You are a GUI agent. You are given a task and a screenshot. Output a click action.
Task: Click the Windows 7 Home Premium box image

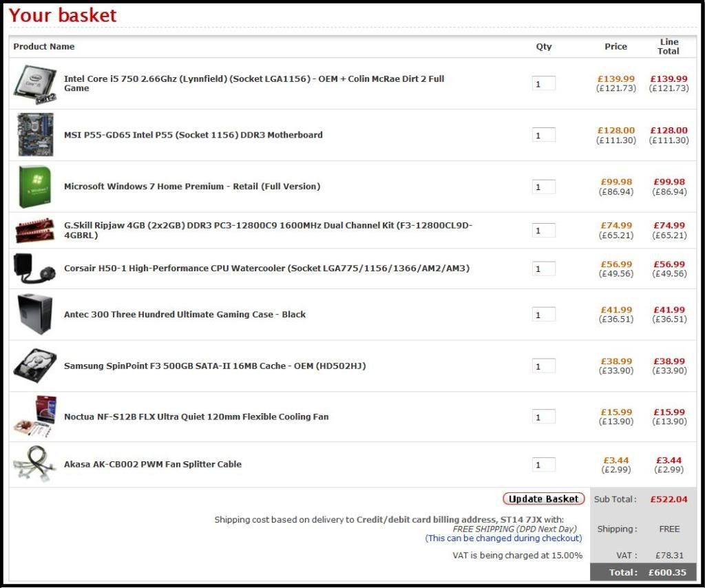coord(35,187)
